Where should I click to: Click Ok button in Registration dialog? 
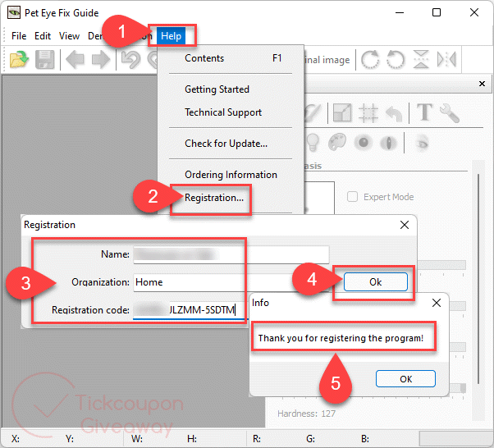(x=376, y=282)
